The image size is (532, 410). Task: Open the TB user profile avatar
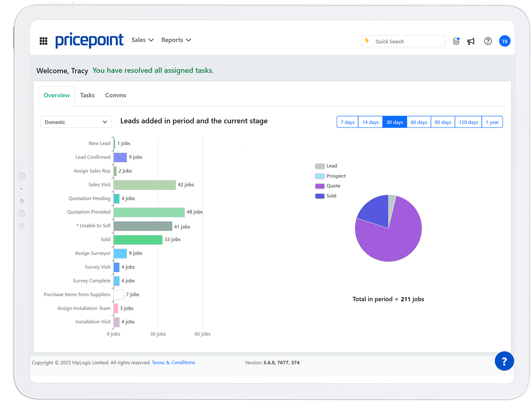pyautogui.click(x=505, y=41)
